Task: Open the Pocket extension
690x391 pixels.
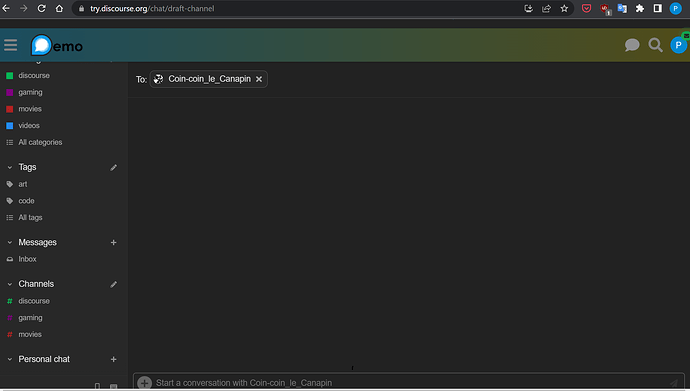Action: point(586,8)
